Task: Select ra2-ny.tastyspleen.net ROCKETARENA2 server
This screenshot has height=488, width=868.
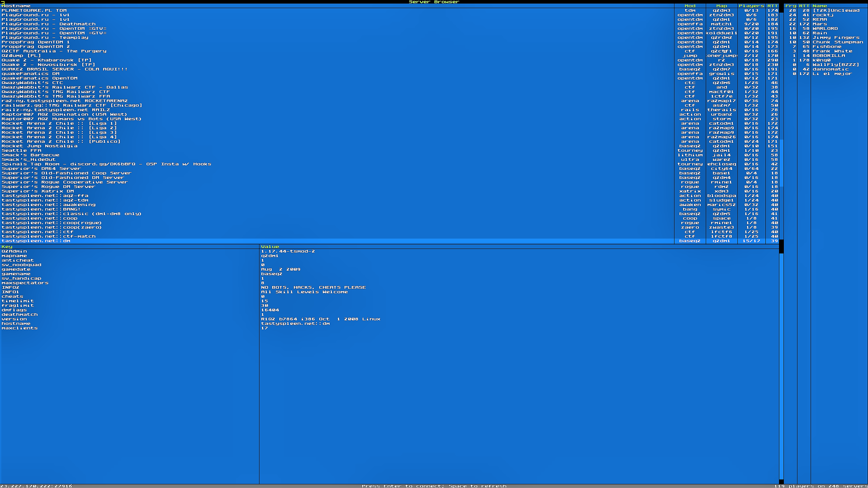Action: 389,101
